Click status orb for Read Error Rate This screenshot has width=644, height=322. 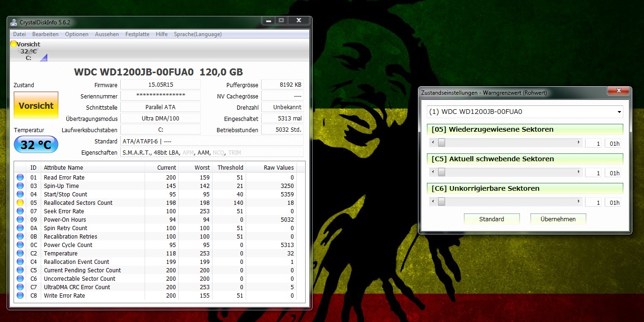click(20, 177)
